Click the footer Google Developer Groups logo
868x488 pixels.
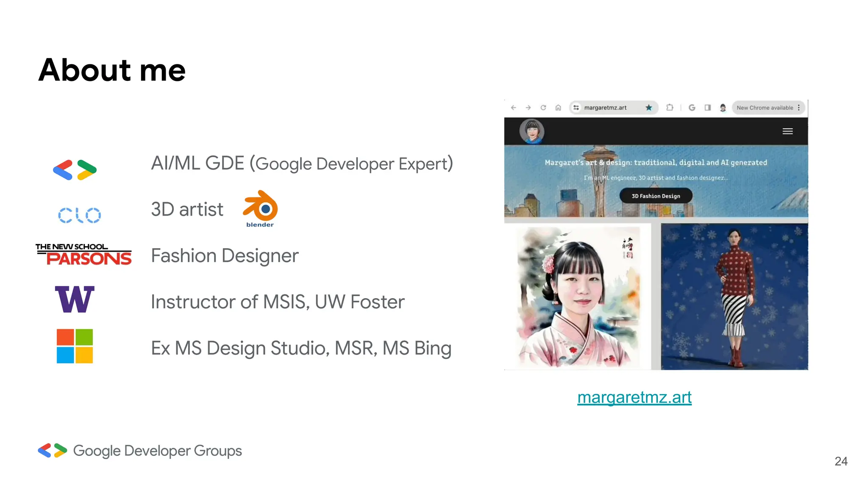pyautogui.click(x=139, y=451)
